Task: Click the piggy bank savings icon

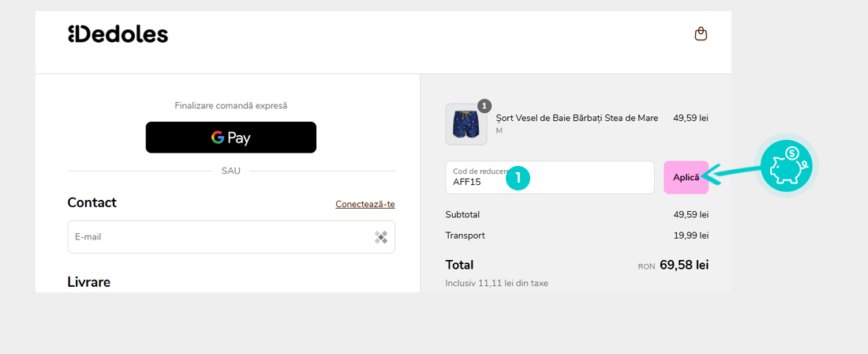Action: pyautogui.click(x=786, y=167)
